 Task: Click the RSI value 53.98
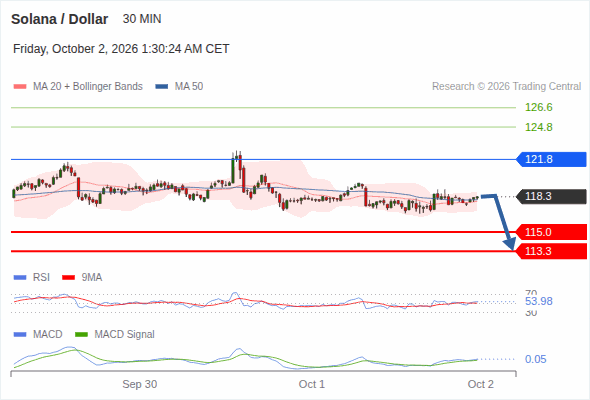tap(539, 301)
